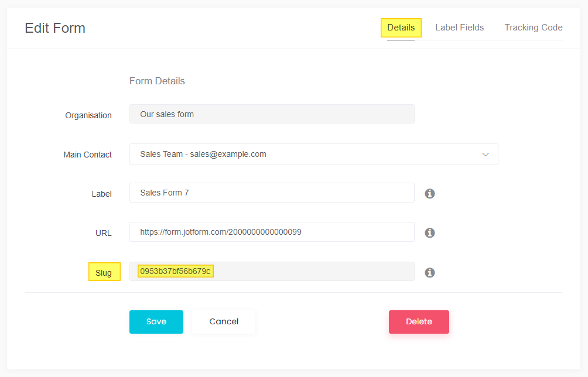The height and width of the screenshot is (377, 588).
Task: Expand Main Contact list via chevron arrow
Action: [x=486, y=155]
